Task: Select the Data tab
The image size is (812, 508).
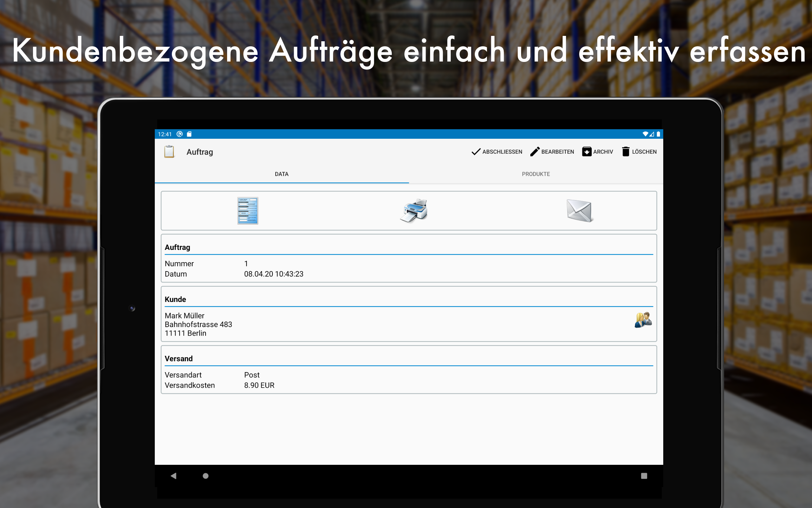Action: click(282, 174)
